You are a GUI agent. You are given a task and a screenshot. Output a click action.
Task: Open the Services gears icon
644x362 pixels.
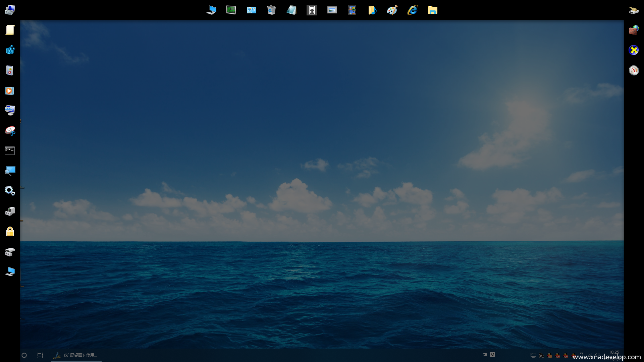coord(10,191)
